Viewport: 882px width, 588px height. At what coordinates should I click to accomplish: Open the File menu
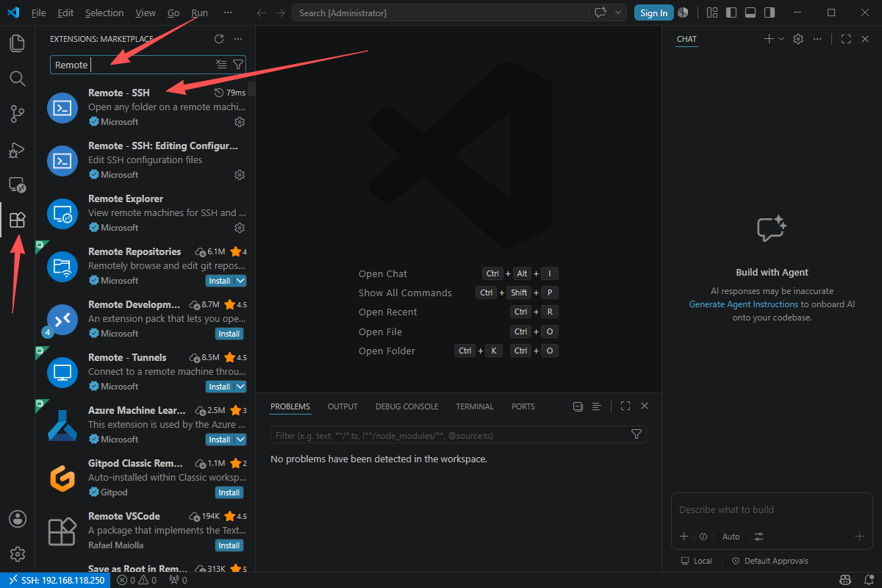click(39, 12)
